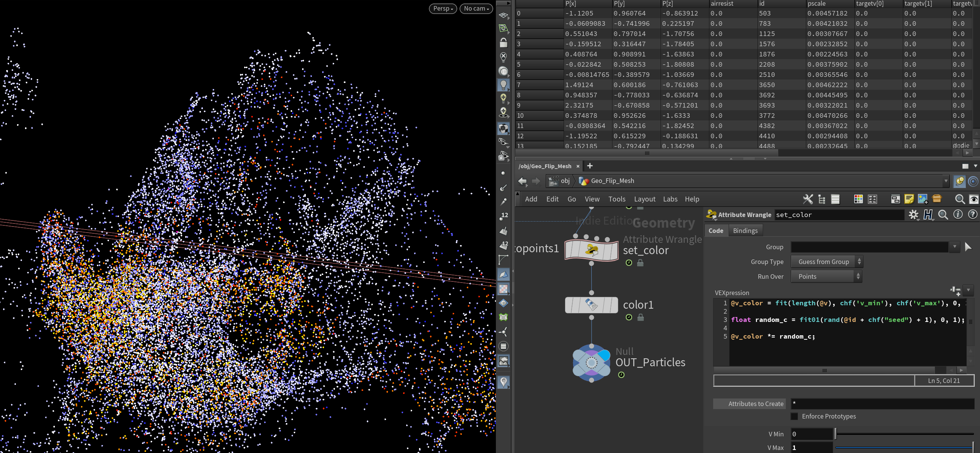Open the Run Over Points dropdown
The image size is (980, 453).
pyautogui.click(x=826, y=277)
